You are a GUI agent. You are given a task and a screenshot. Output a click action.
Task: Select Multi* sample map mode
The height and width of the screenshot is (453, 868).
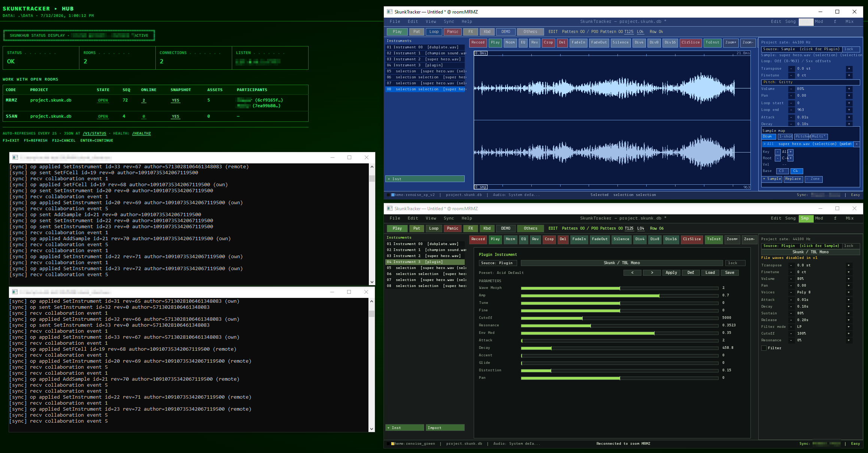pos(819,137)
